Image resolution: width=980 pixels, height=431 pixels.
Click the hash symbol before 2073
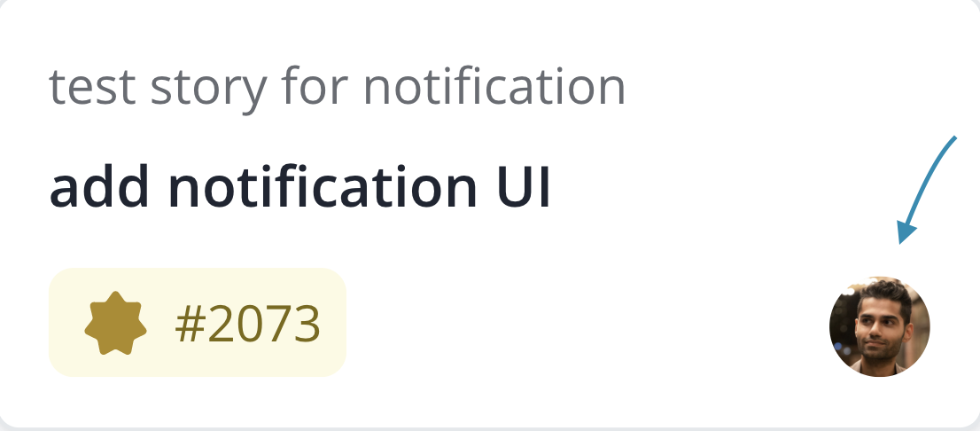[189, 325]
